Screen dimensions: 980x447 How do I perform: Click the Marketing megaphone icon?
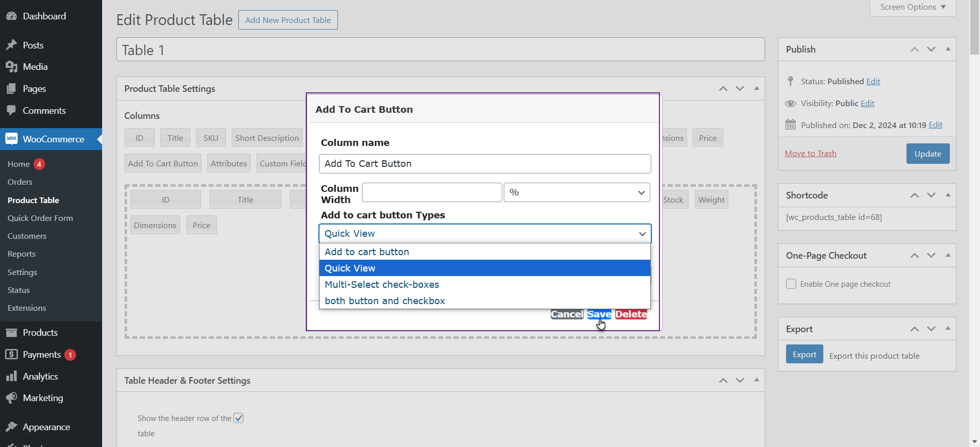click(x=11, y=398)
